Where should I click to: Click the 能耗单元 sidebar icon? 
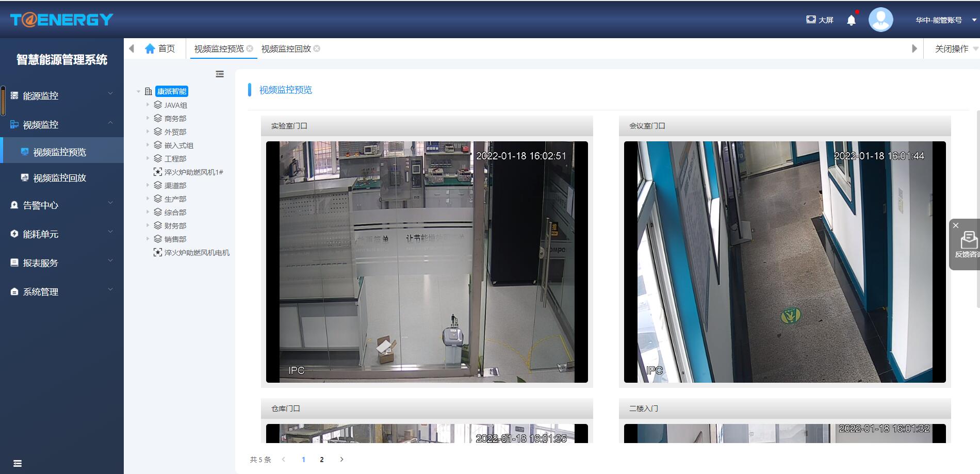[14, 234]
